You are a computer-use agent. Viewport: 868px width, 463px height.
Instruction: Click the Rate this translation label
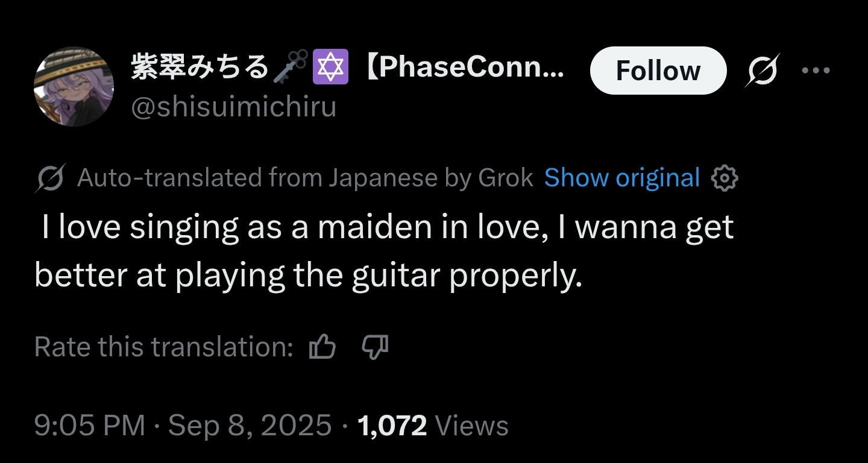pos(163,347)
